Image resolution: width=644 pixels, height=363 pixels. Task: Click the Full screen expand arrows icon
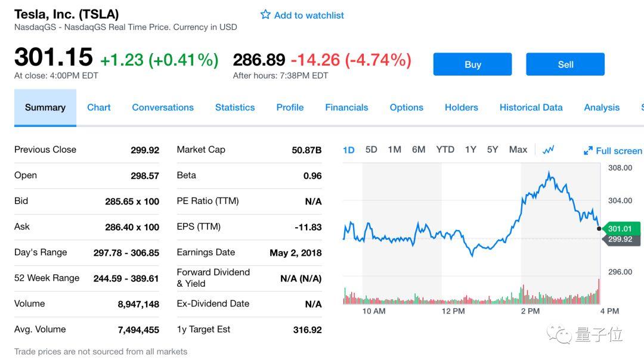pyautogui.click(x=588, y=151)
